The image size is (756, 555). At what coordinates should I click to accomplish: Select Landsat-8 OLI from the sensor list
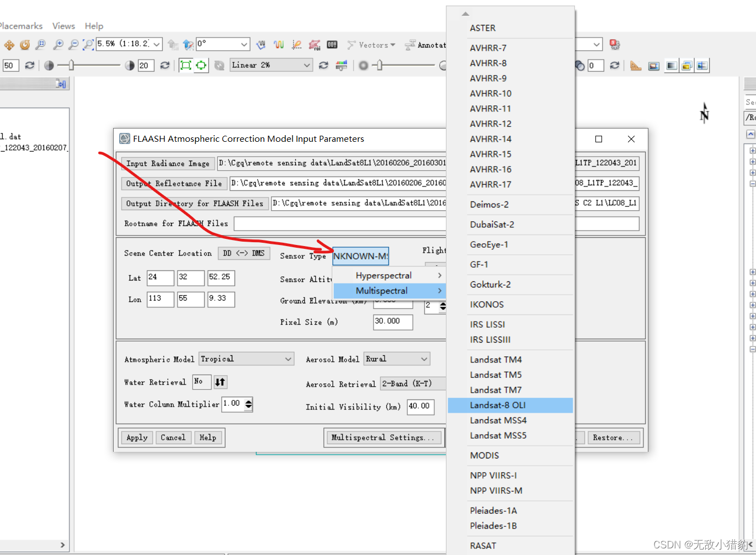(x=510, y=405)
